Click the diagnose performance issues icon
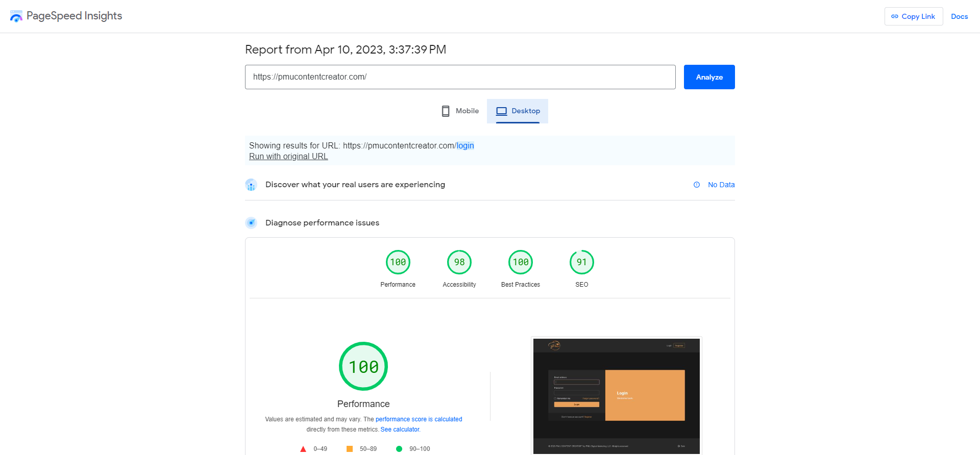This screenshot has height=455, width=980. tap(251, 223)
